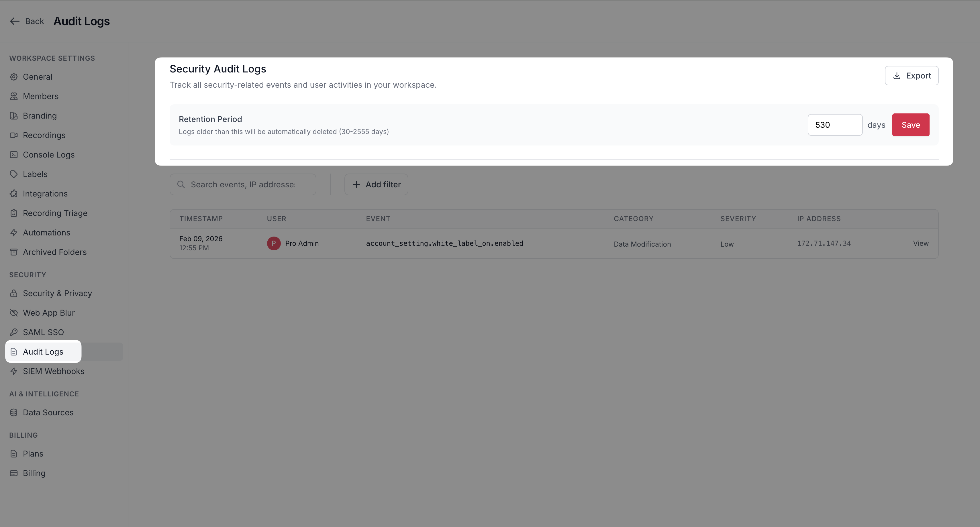Click the Integrations puzzle icon

[x=14, y=194]
